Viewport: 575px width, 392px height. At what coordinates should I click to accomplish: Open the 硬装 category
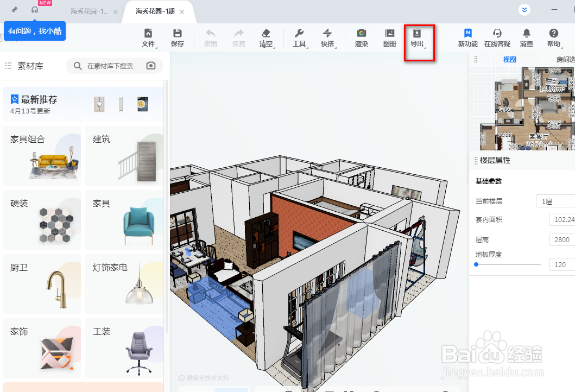42,220
